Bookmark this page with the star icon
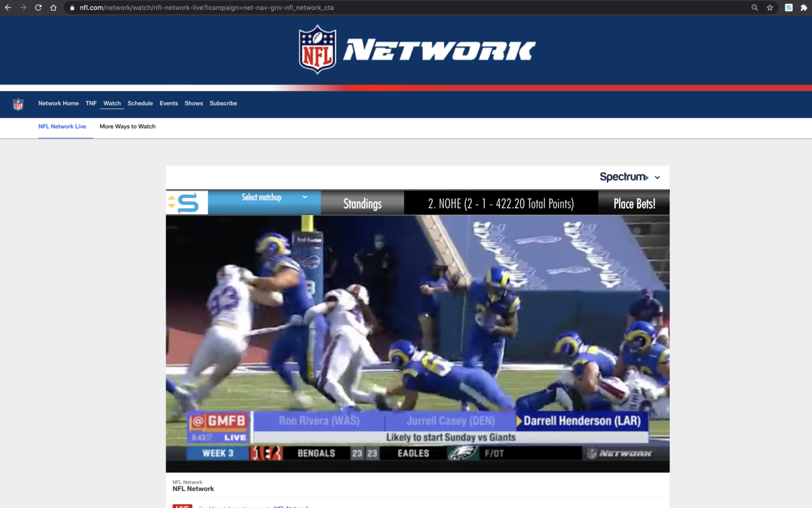The height and width of the screenshot is (508, 812). tap(770, 8)
